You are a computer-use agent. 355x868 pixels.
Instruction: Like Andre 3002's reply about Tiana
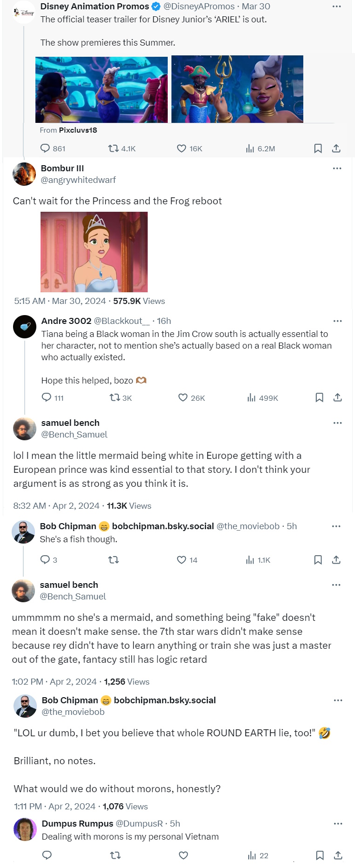pyautogui.click(x=183, y=397)
